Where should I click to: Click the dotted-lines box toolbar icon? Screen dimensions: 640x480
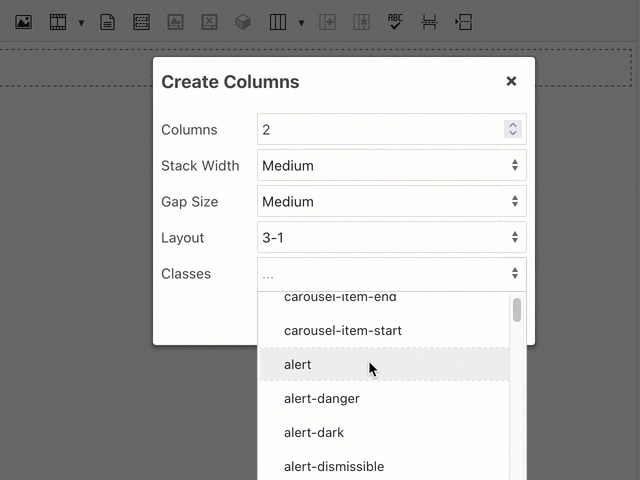(141, 22)
